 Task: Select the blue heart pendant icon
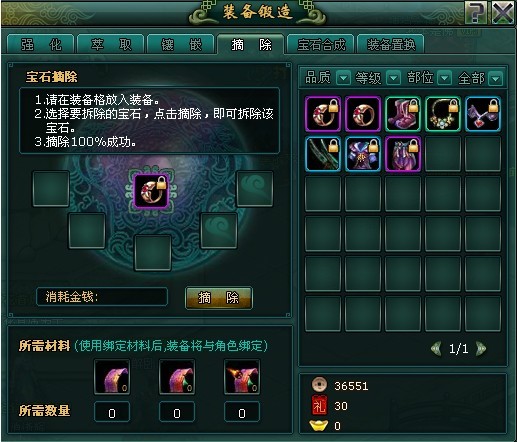point(483,114)
